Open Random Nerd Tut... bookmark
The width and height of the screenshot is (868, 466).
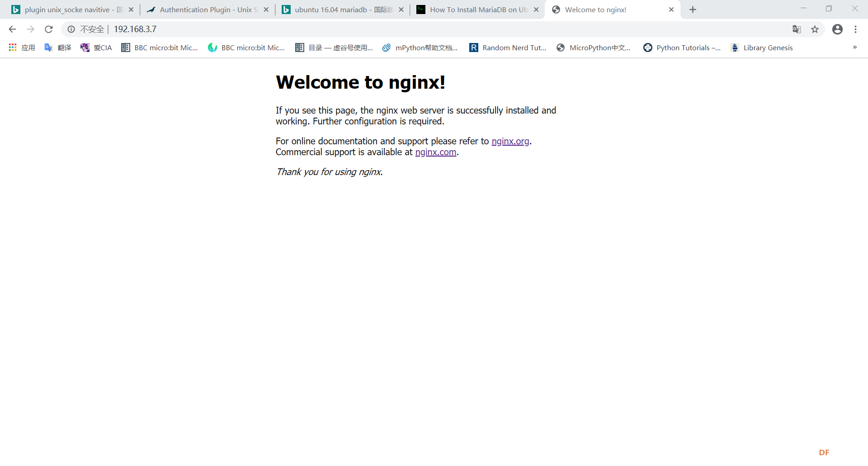click(508, 48)
